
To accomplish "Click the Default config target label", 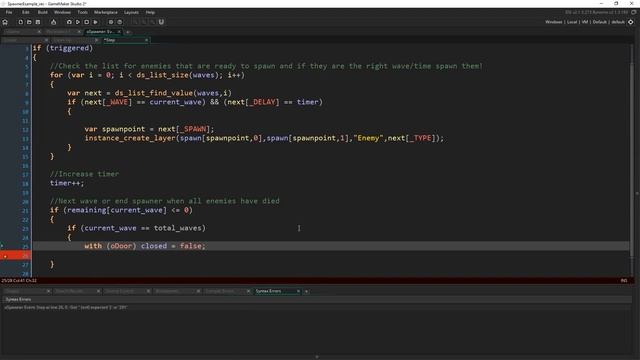I will tap(599, 22).
